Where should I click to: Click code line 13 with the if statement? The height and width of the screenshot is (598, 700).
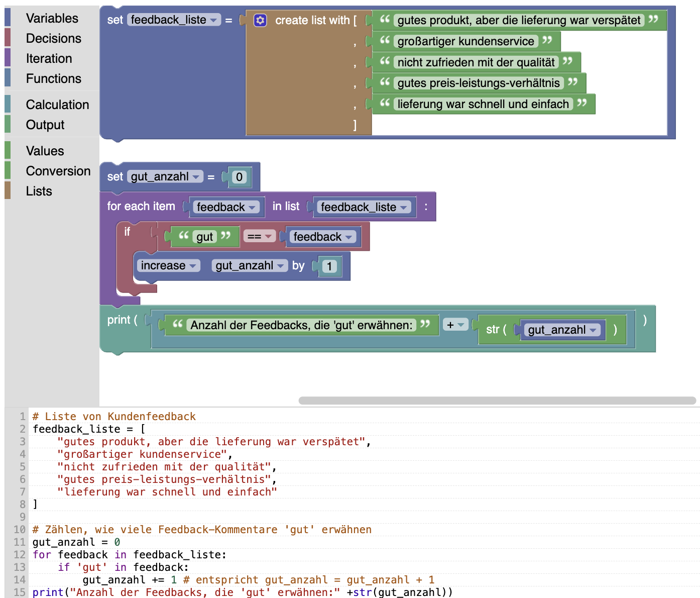click(123, 567)
